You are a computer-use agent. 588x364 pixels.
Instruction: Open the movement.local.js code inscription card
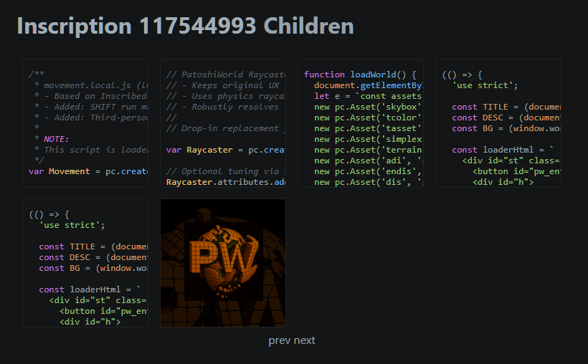point(85,123)
